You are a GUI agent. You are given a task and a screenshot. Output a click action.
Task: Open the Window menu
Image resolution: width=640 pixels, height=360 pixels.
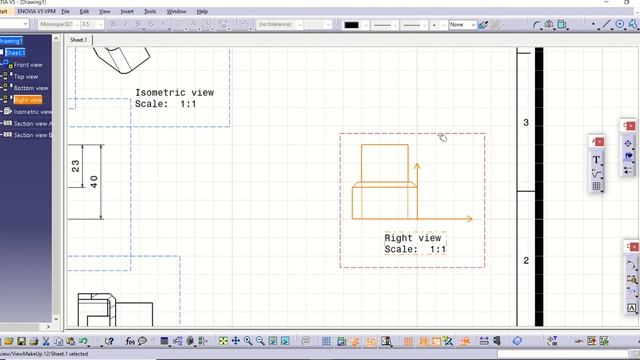[176, 11]
